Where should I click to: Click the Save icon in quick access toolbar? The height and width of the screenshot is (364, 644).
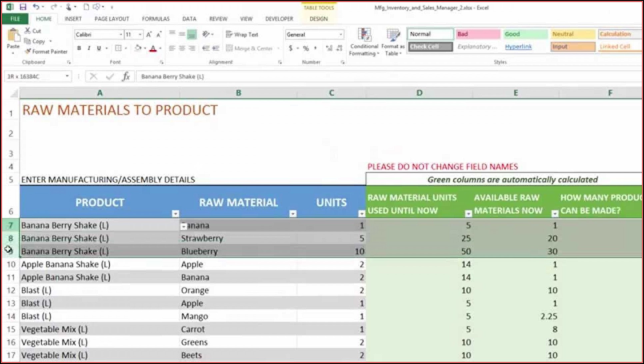pyautogui.click(x=23, y=7)
